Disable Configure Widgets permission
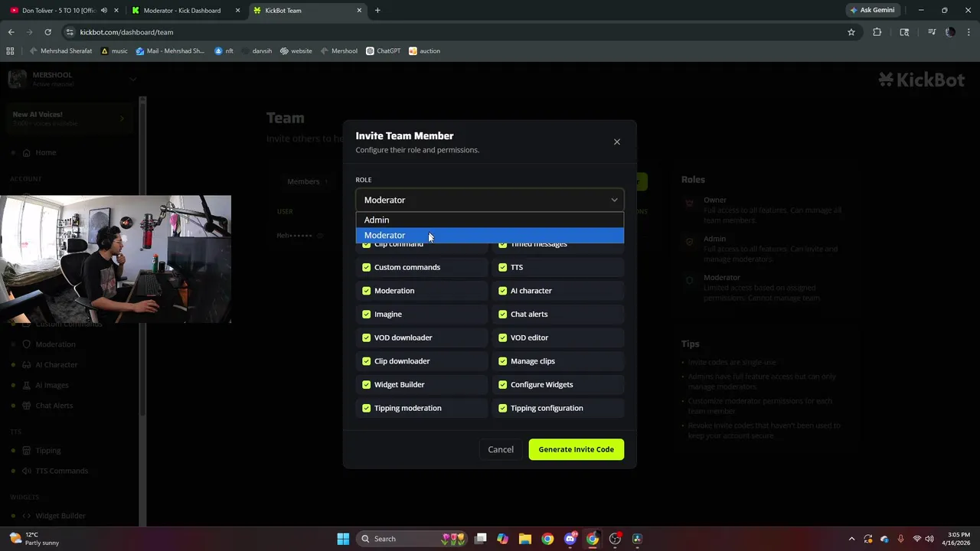The height and width of the screenshot is (551, 980). [x=503, y=384]
